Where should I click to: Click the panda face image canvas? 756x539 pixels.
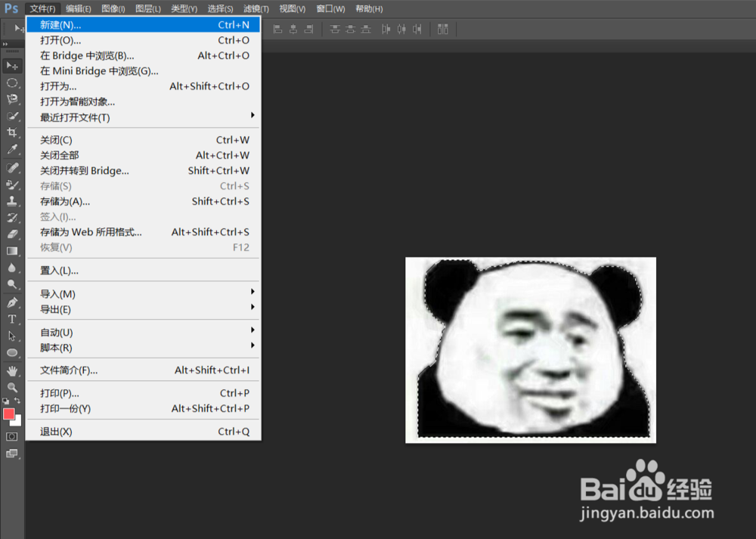531,350
